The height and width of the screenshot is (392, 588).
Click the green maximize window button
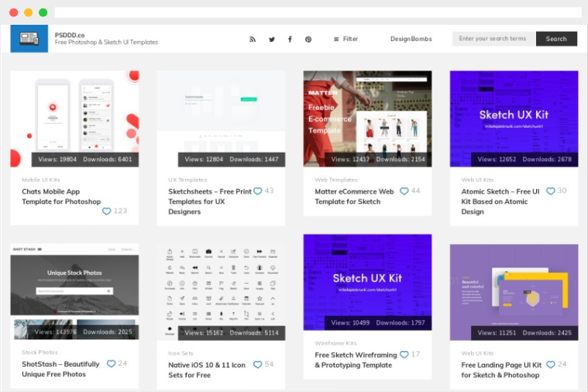pyautogui.click(x=43, y=12)
